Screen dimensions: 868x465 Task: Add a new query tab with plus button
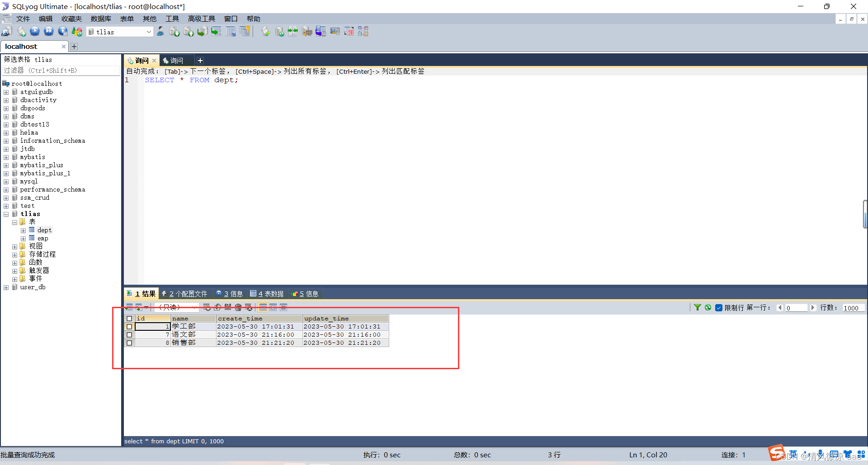pyautogui.click(x=200, y=61)
